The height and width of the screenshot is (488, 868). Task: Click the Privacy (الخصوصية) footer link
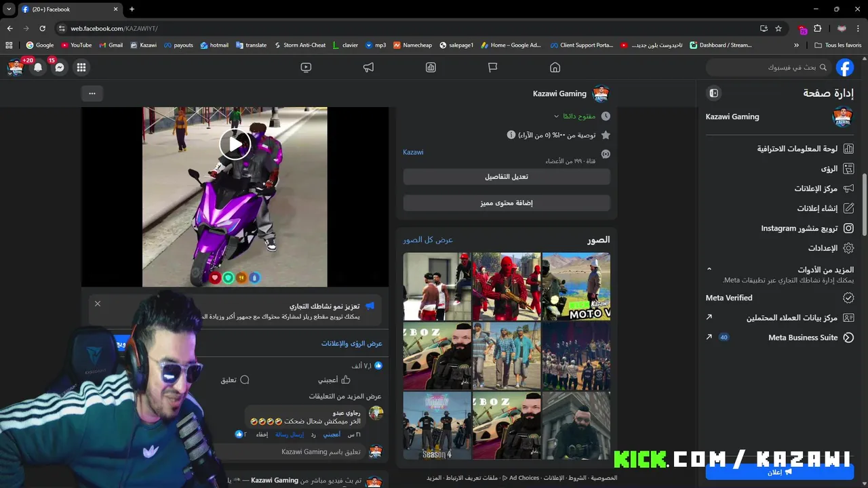coord(604,478)
